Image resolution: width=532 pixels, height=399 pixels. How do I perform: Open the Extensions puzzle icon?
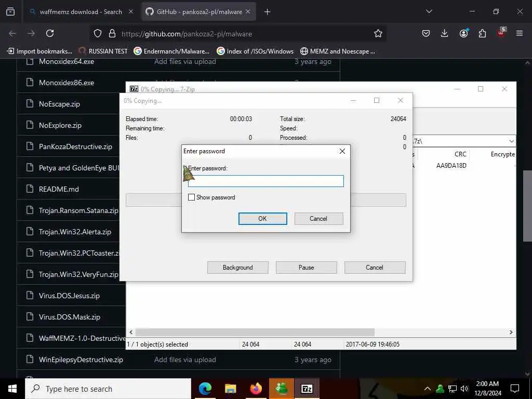tap(482, 33)
